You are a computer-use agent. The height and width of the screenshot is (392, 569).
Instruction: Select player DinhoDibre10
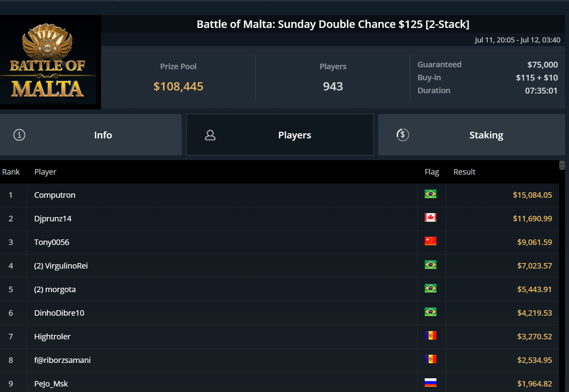(x=59, y=313)
